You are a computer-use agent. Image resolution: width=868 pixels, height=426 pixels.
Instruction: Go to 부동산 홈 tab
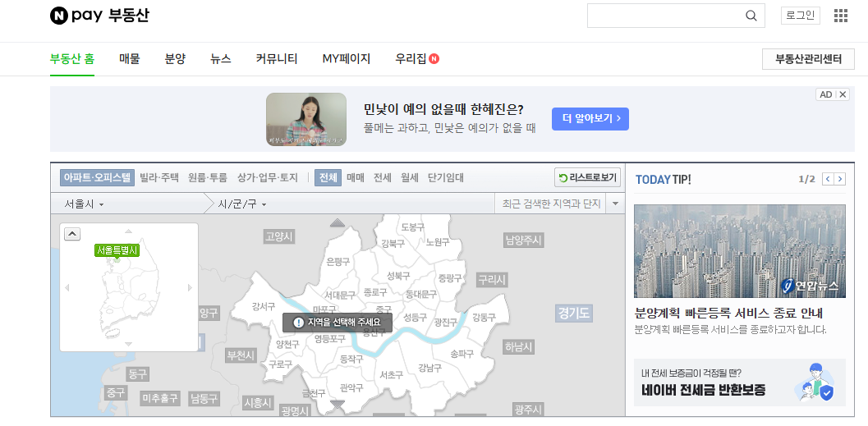[72, 58]
